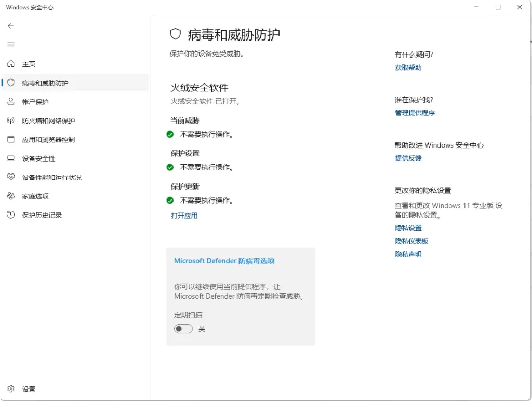532x401 pixels.
Task: Select 病毒和威胁防护 sidebar item
Action: tap(75, 83)
